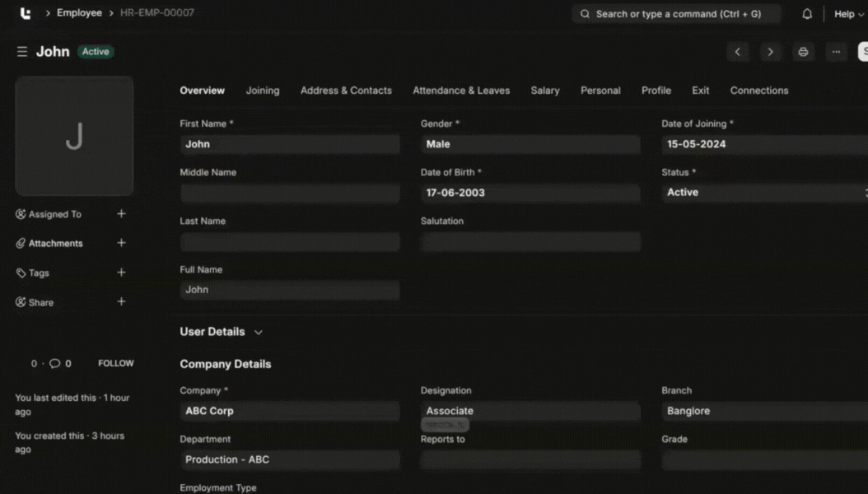Toggle the sidebar hamburger menu icon
The width and height of the screenshot is (868, 494).
click(x=21, y=51)
